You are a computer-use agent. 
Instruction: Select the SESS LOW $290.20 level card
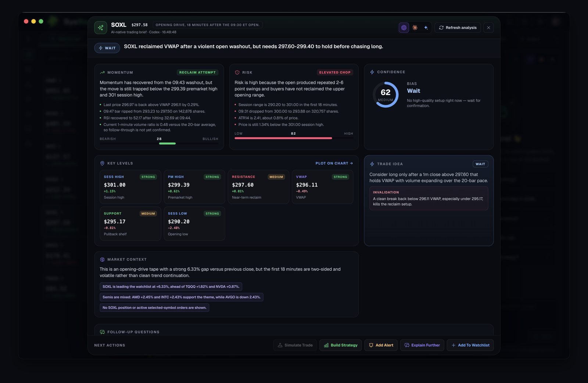194,224
